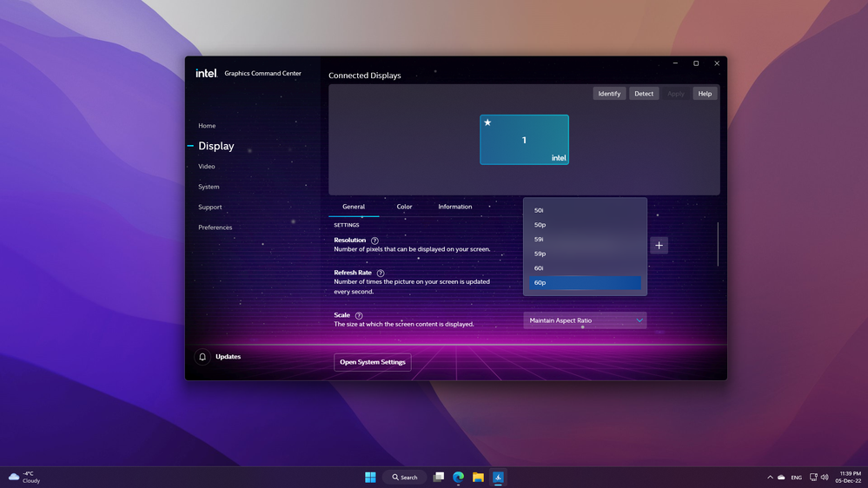The height and width of the screenshot is (488, 868).
Task: Switch to the Information tab
Action: (455, 207)
